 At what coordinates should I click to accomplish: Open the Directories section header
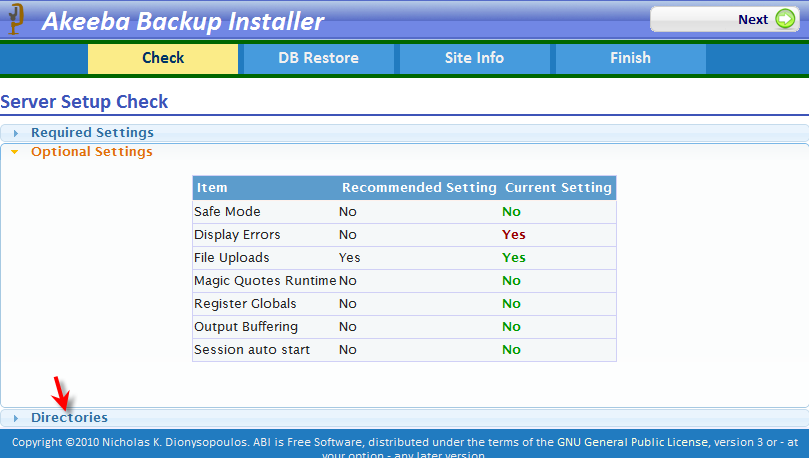click(x=404, y=417)
